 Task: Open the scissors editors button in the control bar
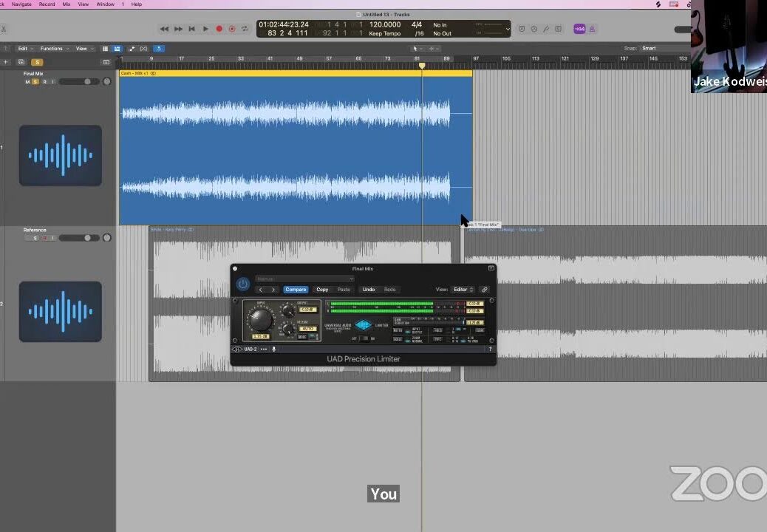pos(3,29)
